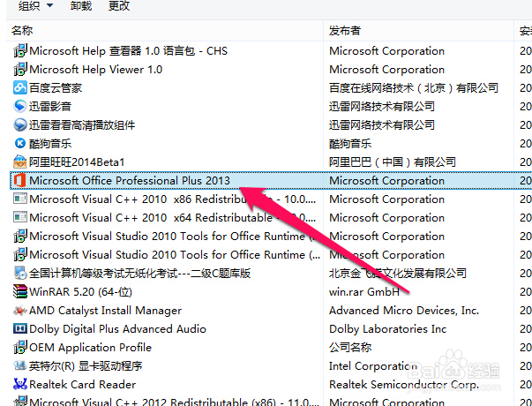
Task: Click publisher 百度在线网络技术（北京）有限公司
Action: (x=414, y=88)
